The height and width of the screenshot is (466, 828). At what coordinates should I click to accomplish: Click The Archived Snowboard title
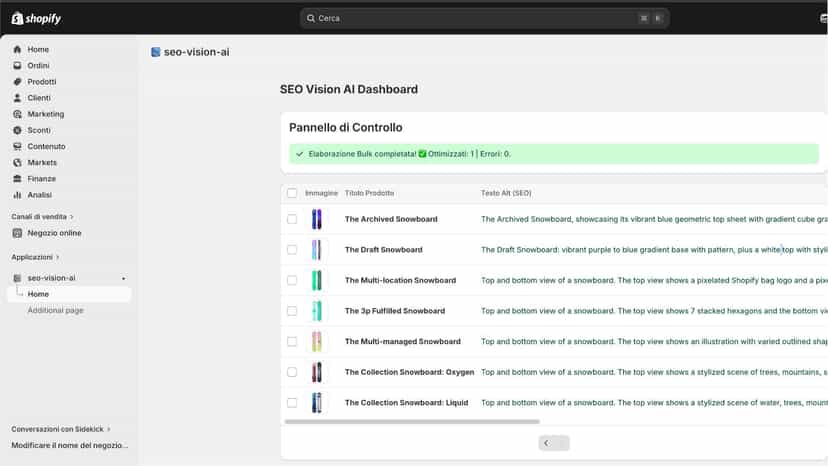click(x=391, y=219)
